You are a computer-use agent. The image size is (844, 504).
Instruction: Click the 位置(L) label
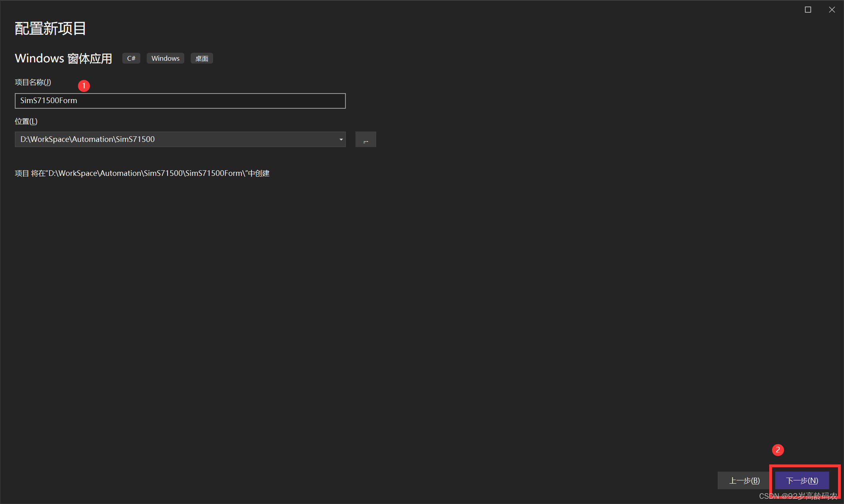[26, 122]
